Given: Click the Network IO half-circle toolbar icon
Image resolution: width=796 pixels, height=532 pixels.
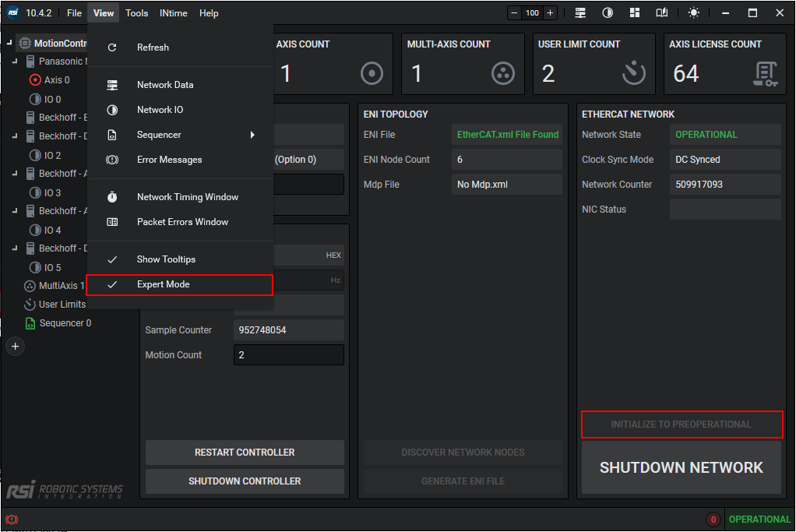Looking at the screenshot, I should point(608,13).
